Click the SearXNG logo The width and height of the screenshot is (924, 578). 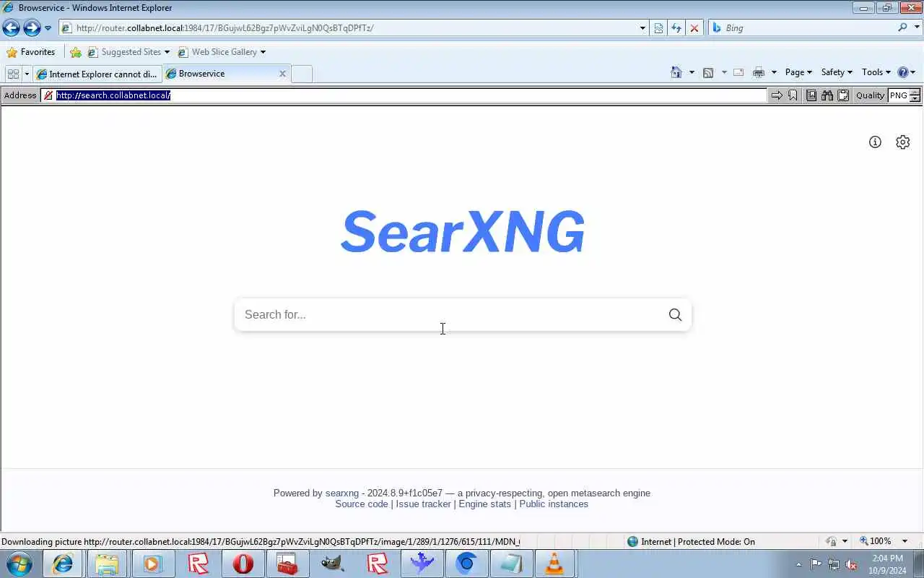click(463, 232)
